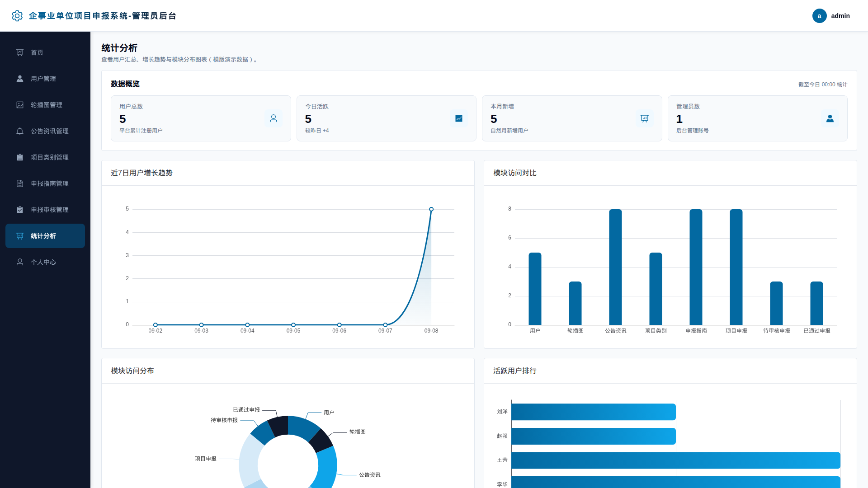Screen dimensions: 868x488
Task: Click the 模块访问分布 chart title
Action: point(132,371)
